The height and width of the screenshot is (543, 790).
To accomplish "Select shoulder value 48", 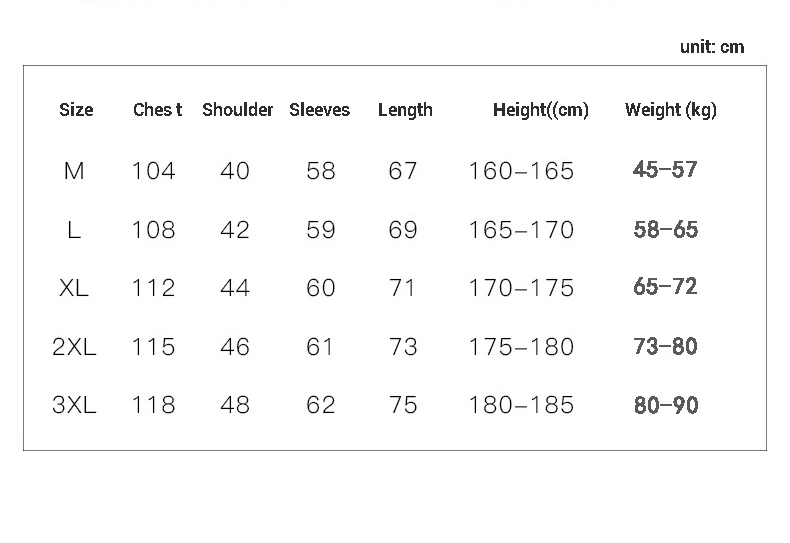I will click(235, 405).
